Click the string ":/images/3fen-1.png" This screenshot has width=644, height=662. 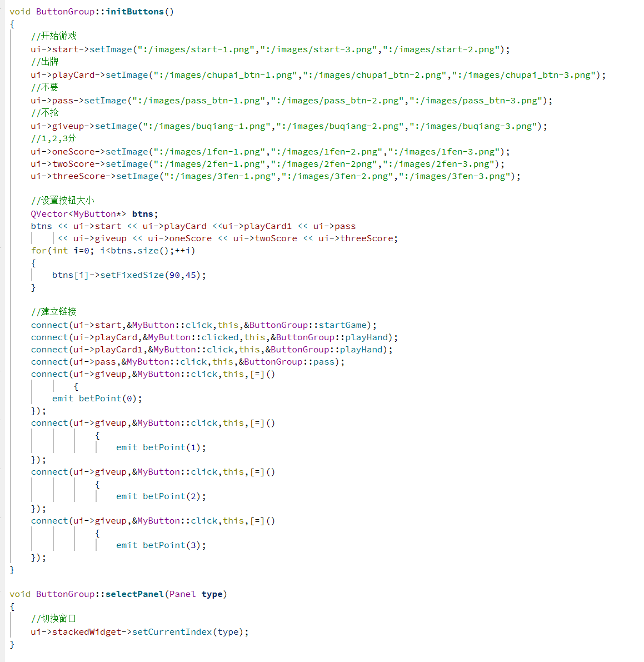pyautogui.click(x=219, y=176)
